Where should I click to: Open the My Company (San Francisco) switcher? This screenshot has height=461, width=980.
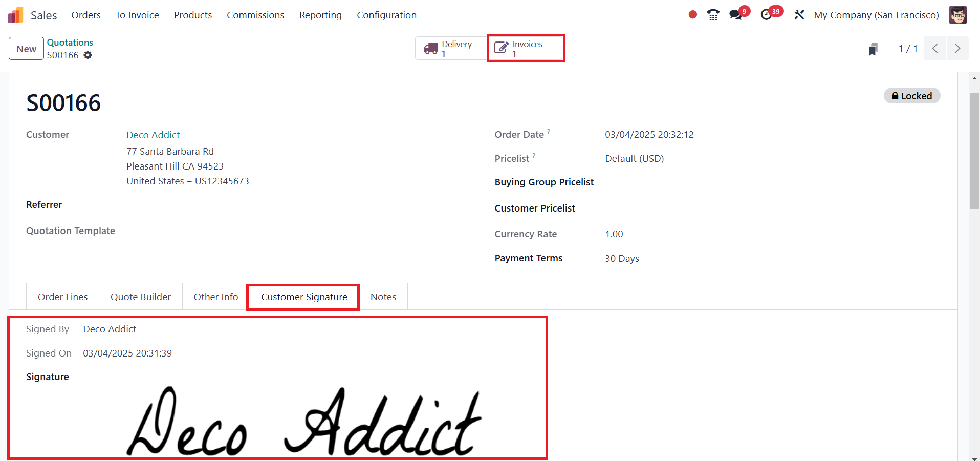pyautogui.click(x=876, y=15)
